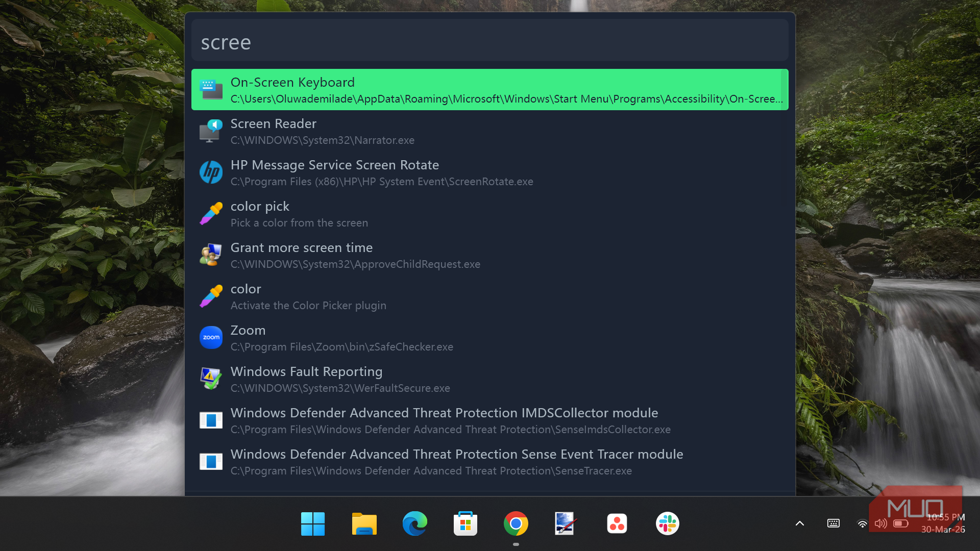
Task: Open 'Grant more screen time' result
Action: pos(490,255)
